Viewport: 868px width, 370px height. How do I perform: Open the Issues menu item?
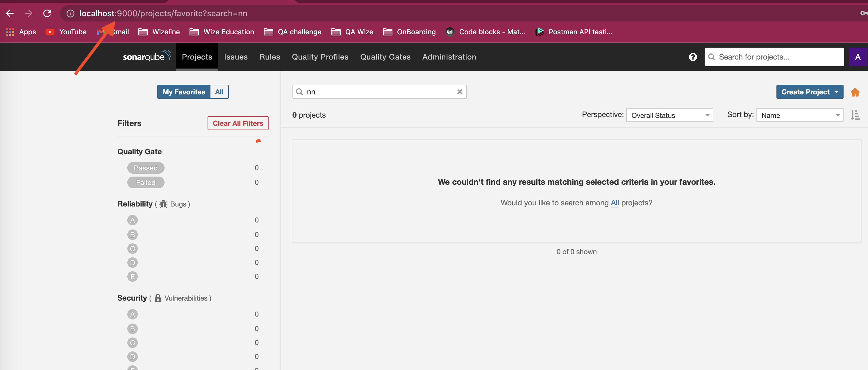(236, 56)
